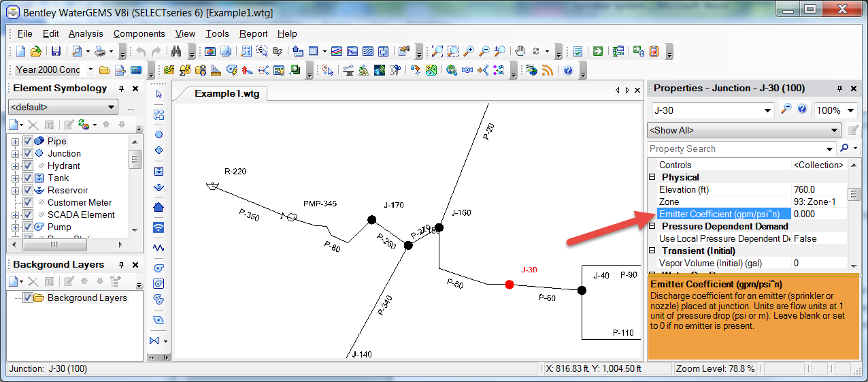Viewport: 868px width, 382px height.
Task: Select the Reservoir layout tool
Action: pos(159,187)
